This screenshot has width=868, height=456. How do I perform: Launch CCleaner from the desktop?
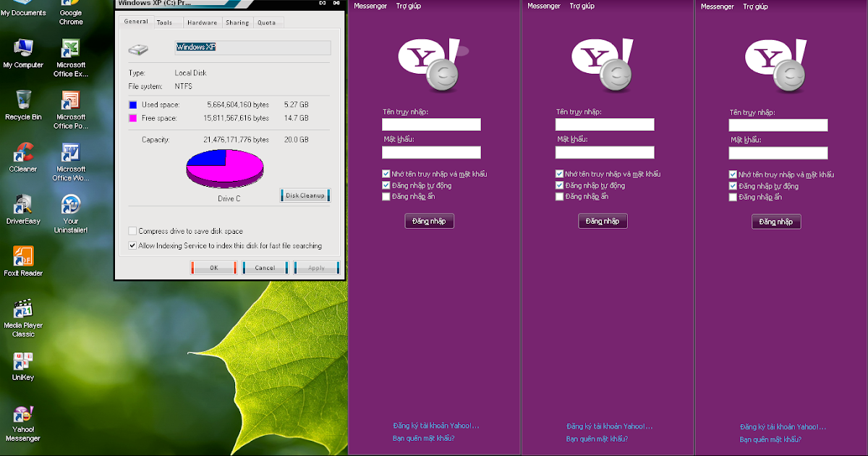tap(23, 158)
